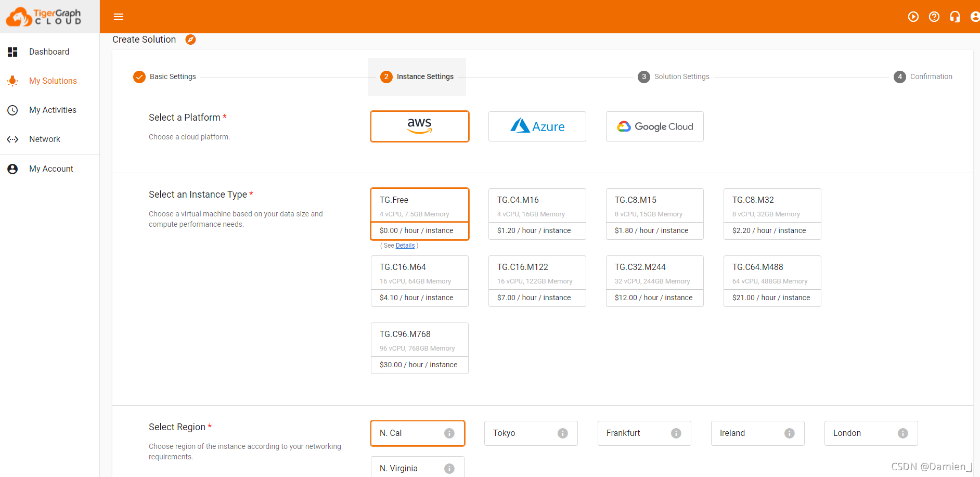Screen dimensions: 980x477
Task: Jump to the Confirmation step
Action: coord(923,77)
